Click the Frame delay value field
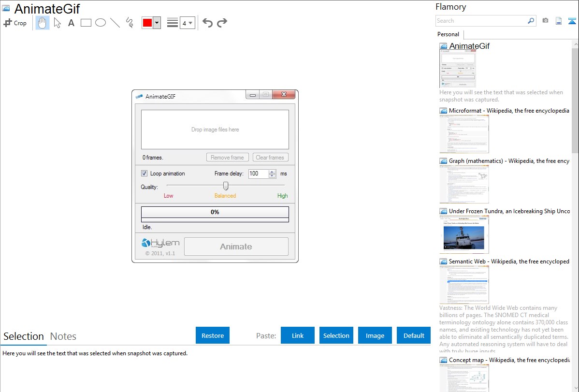Screen dimensions: 579x392 point(258,173)
